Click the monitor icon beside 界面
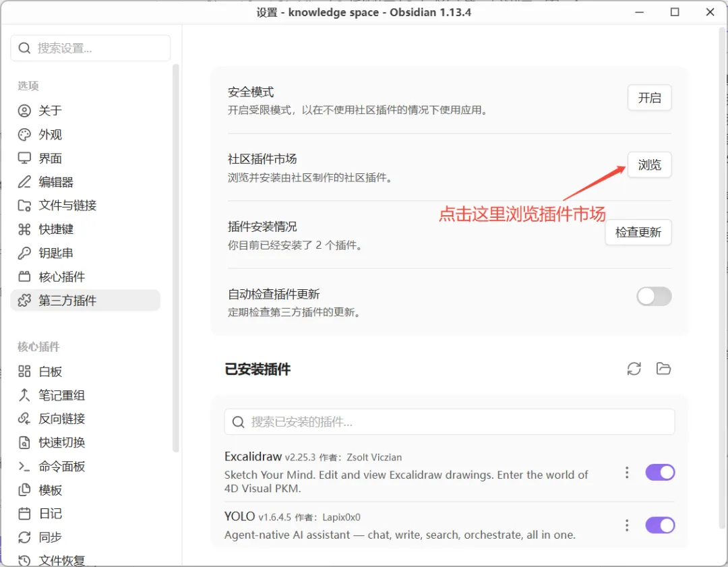 point(24,158)
